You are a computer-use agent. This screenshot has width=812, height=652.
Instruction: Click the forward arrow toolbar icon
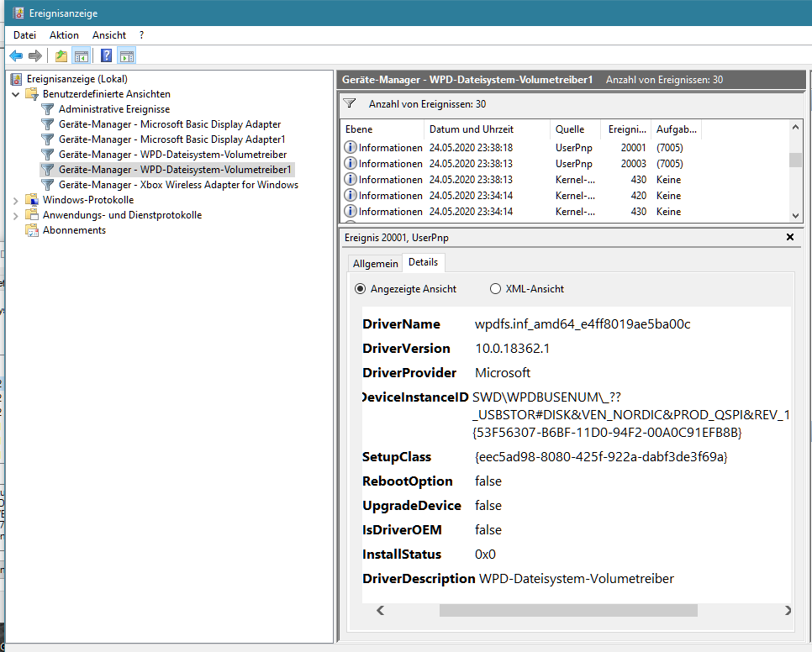point(35,56)
